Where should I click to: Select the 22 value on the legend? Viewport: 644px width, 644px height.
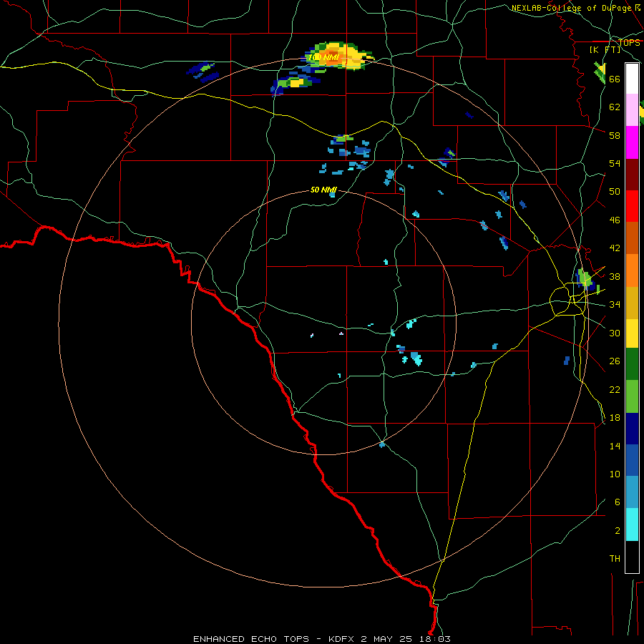[x=615, y=389]
